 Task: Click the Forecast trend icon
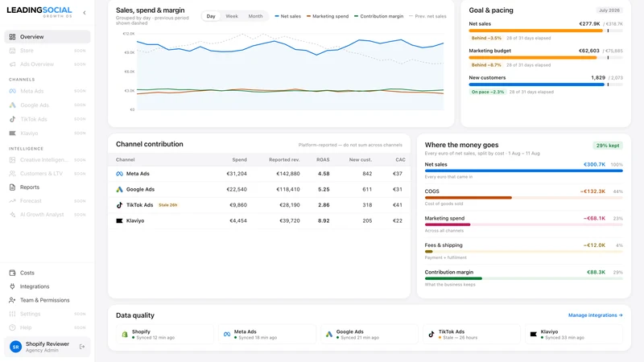click(x=12, y=200)
